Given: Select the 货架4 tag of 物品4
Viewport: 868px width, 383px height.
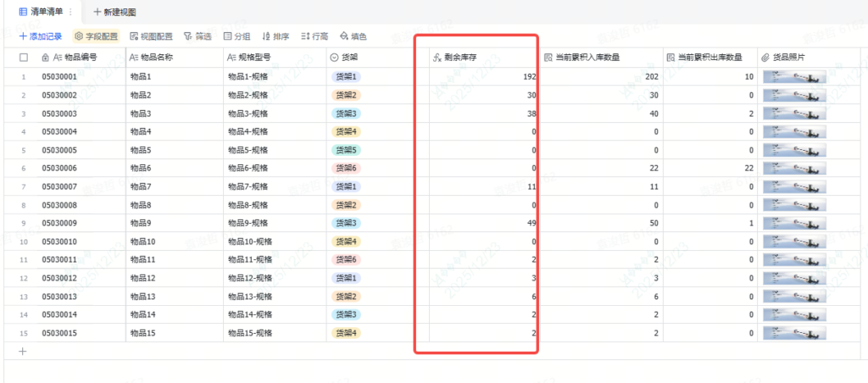Looking at the screenshot, I should coord(345,131).
